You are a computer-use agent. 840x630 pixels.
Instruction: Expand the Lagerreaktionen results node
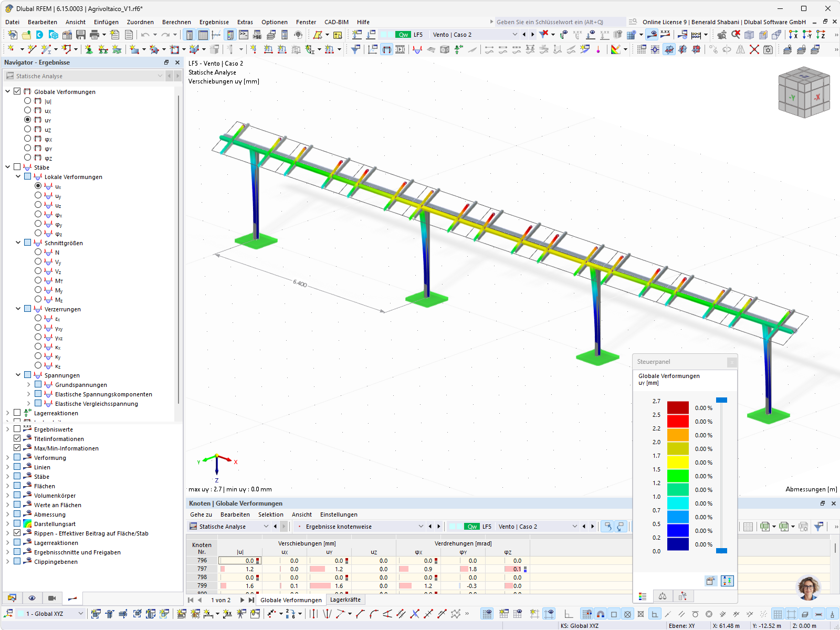(8, 413)
